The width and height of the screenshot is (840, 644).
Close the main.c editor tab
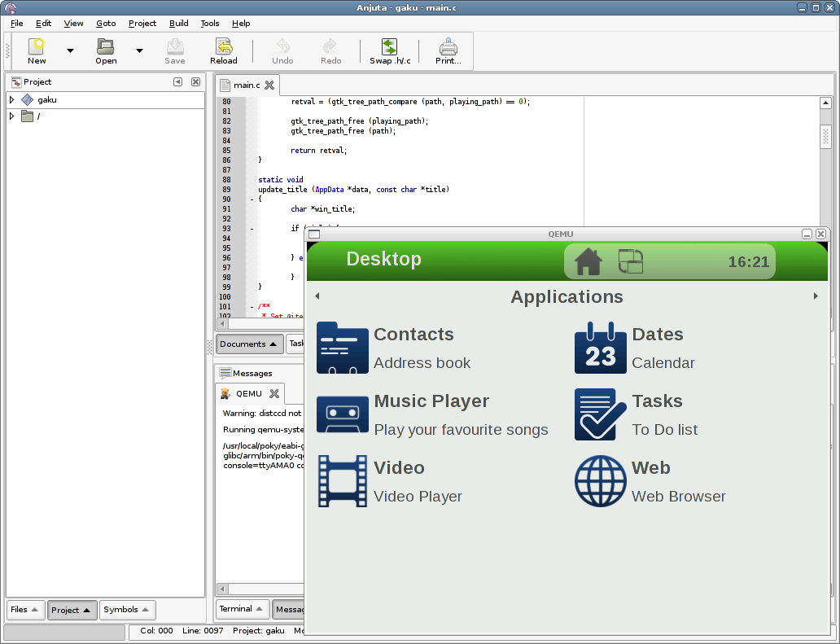pos(269,85)
